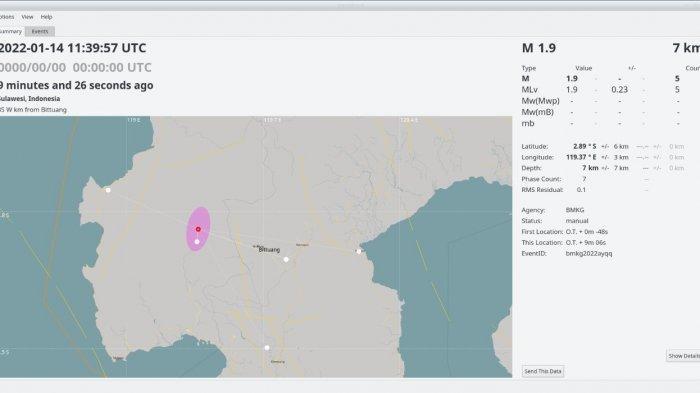The height and width of the screenshot is (393, 700).
Task: Click the RMS Residual value 0.1
Action: pyautogui.click(x=581, y=190)
